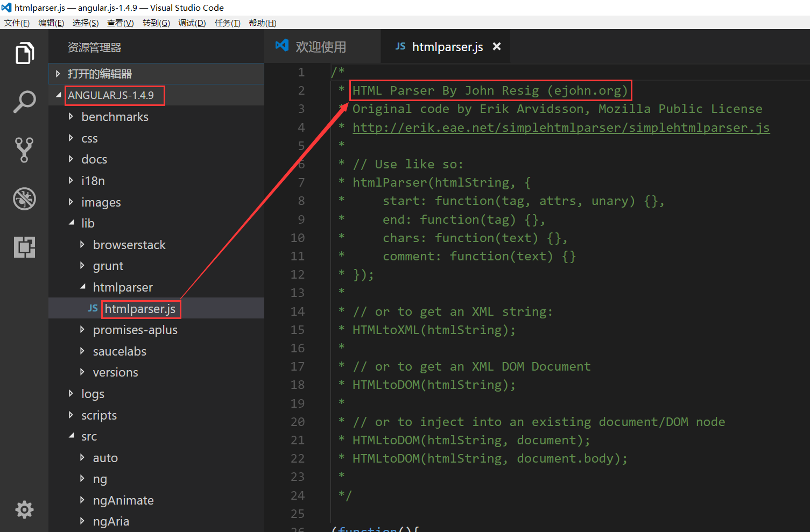Collapse the lib folder arrow
Viewport: 810px width, 532px height.
[71, 223]
